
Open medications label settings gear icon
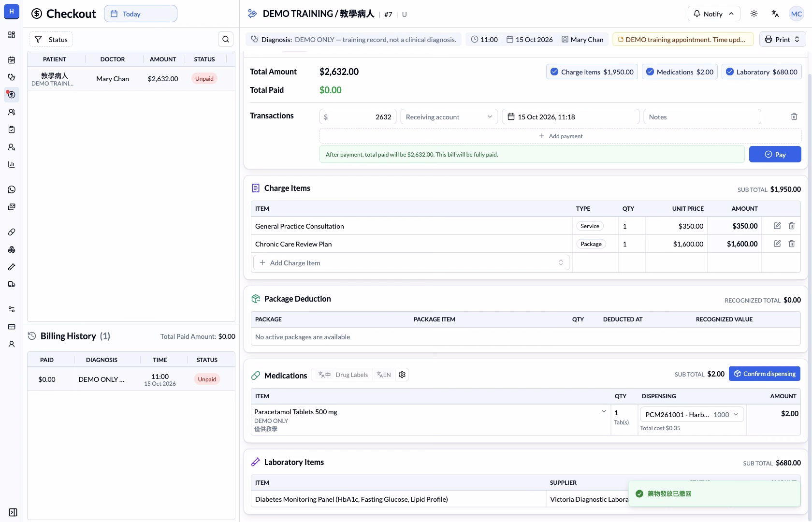[x=402, y=375]
